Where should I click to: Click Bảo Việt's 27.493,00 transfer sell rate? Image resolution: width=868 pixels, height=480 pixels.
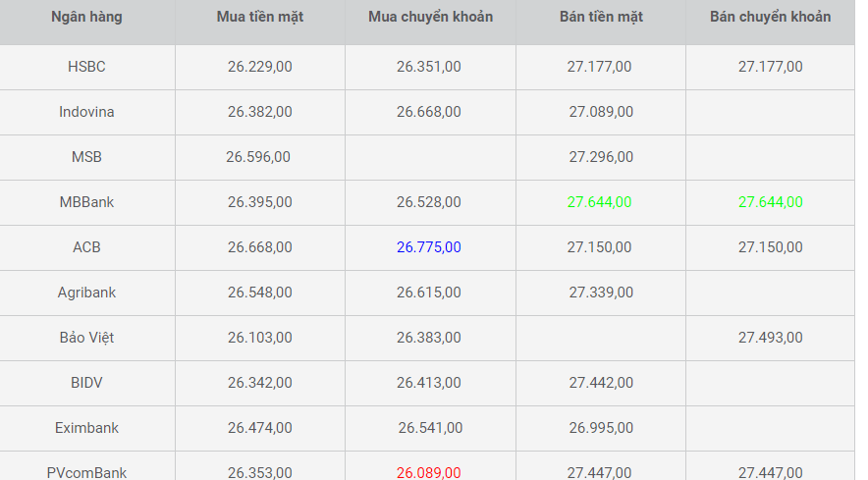770,338
